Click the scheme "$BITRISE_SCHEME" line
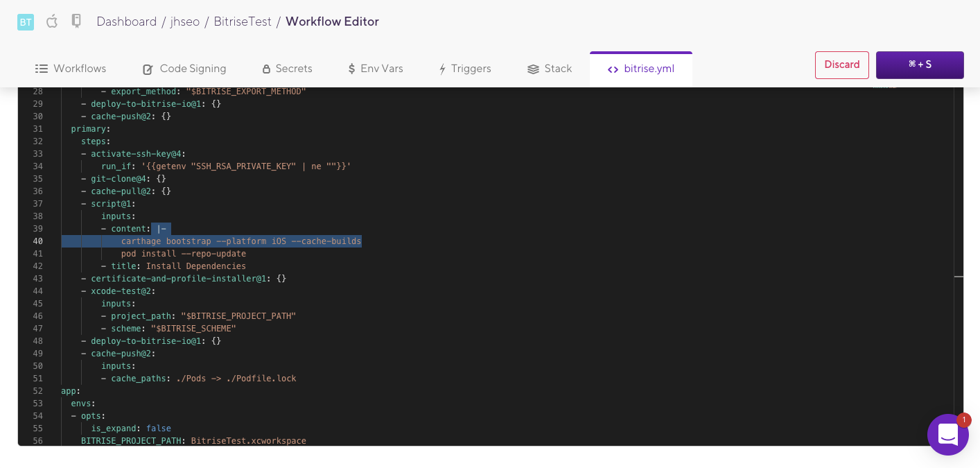 click(x=168, y=329)
